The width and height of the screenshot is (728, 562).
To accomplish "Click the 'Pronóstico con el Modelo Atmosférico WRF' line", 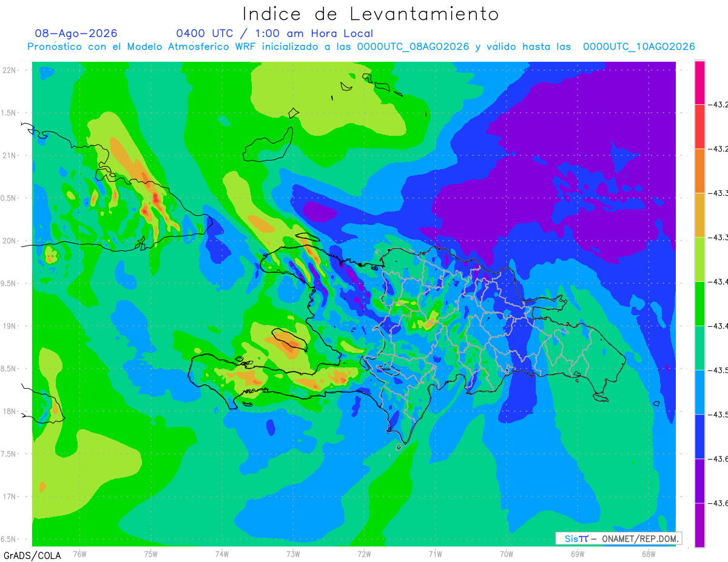I will point(361,47).
